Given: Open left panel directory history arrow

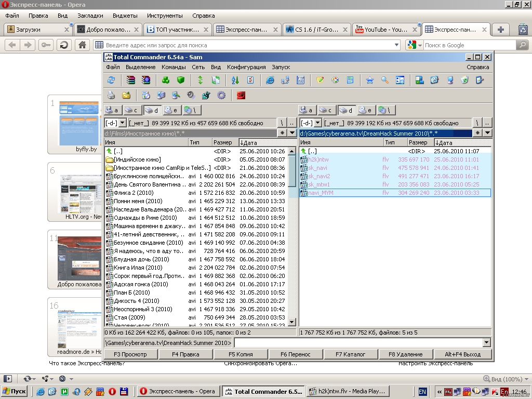Looking at the screenshot, I should pos(292,133).
